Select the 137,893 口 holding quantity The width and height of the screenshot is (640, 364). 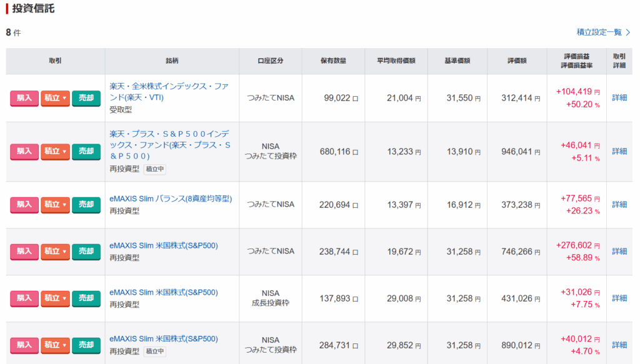339,298
